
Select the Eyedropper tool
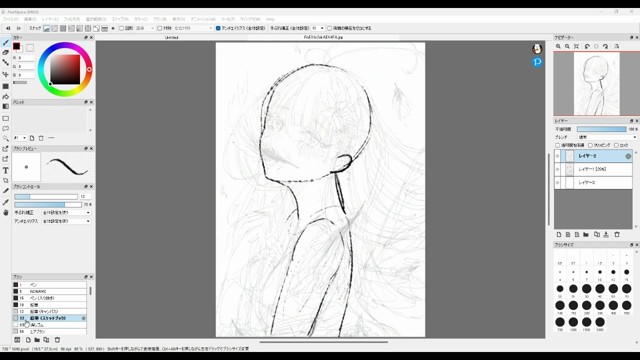[x=6, y=202]
